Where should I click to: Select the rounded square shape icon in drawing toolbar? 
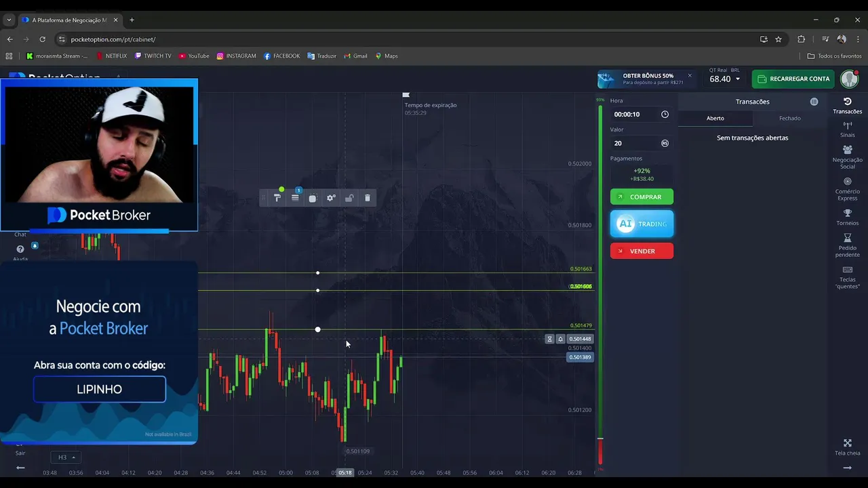pyautogui.click(x=313, y=198)
